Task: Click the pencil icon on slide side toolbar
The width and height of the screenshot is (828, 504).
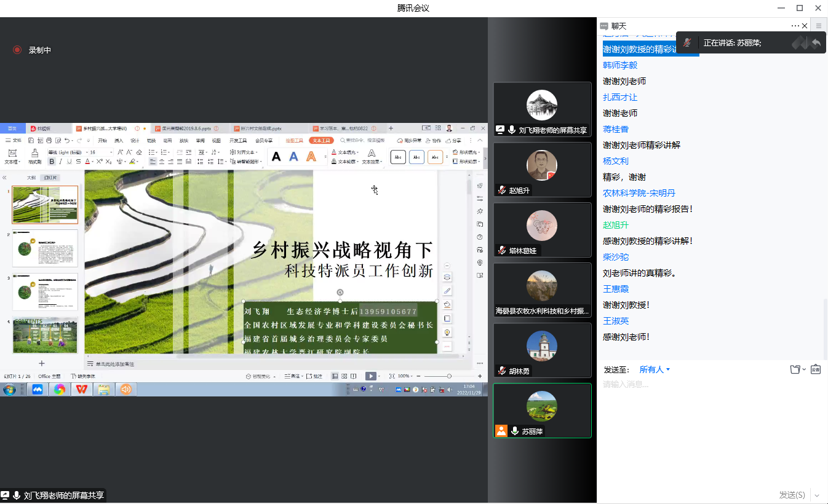Action: click(447, 291)
